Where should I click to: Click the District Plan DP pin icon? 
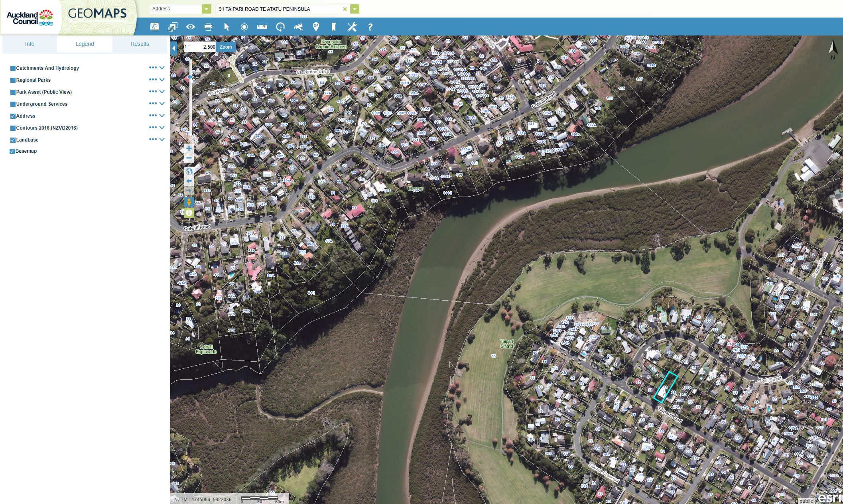coord(316,27)
